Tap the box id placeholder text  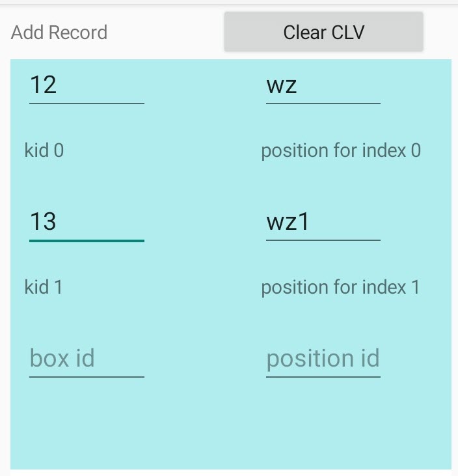click(62, 359)
